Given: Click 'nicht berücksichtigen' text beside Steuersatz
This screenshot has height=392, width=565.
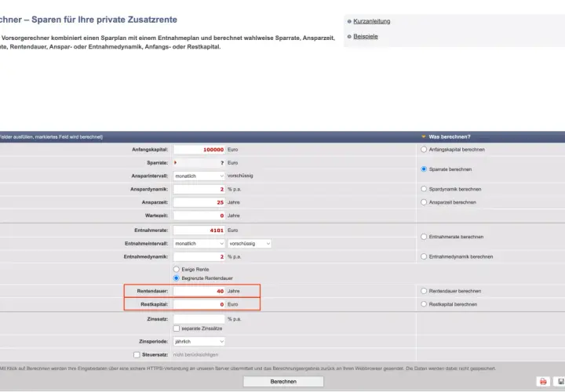Looking at the screenshot, I should pos(195,355).
